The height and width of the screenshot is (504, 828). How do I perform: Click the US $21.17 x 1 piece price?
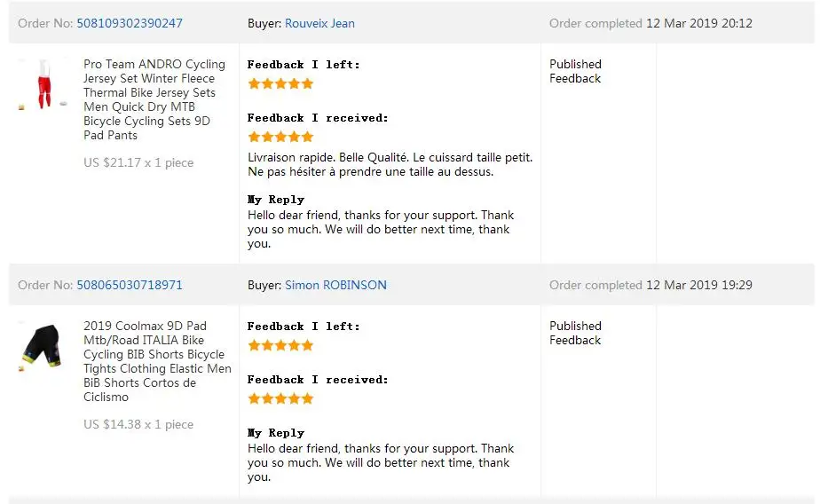coord(138,162)
